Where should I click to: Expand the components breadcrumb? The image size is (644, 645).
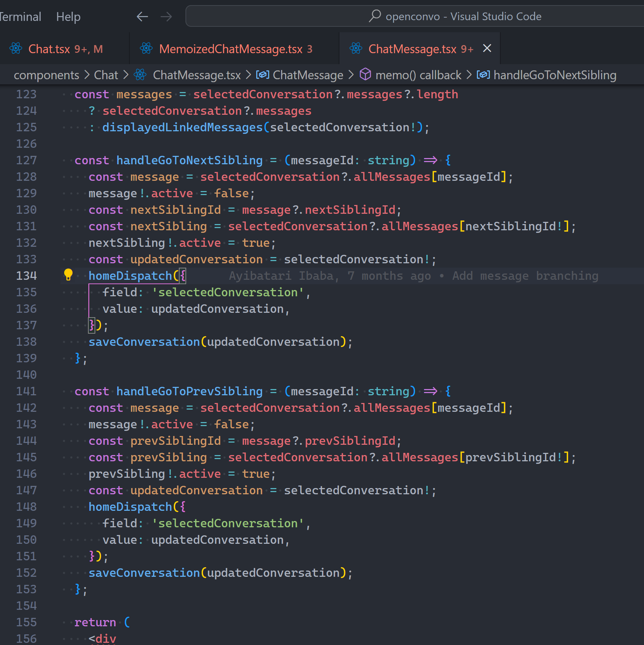pos(46,75)
